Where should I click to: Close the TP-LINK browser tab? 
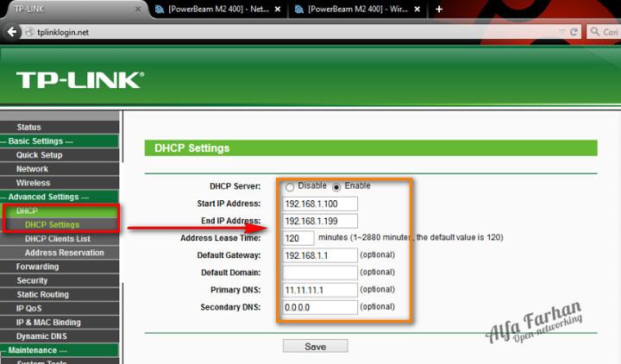click(138, 9)
